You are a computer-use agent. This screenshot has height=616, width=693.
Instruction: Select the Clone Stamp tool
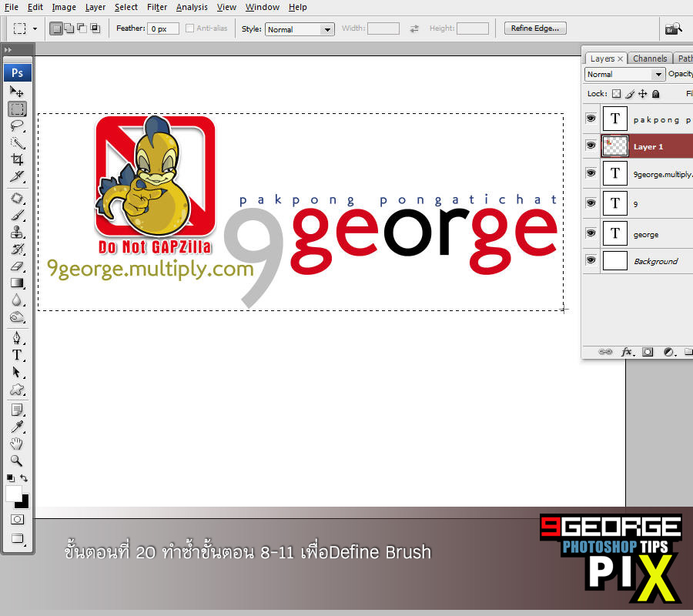[x=17, y=232]
